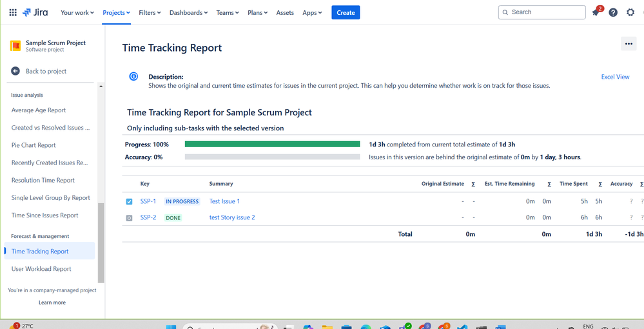This screenshot has height=329, width=644.
Task: Expand the Plans dropdown
Action: pyautogui.click(x=257, y=13)
